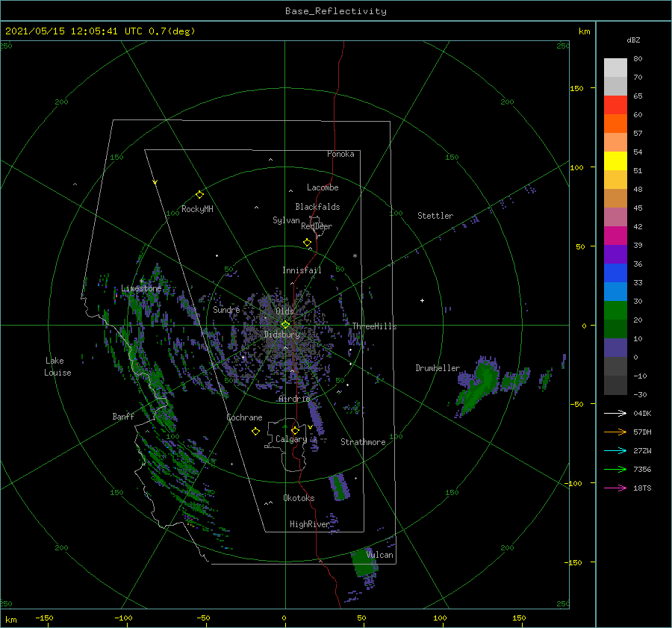This screenshot has height=628, width=672.
Task: Click the Ponoka city label
Action: click(340, 154)
